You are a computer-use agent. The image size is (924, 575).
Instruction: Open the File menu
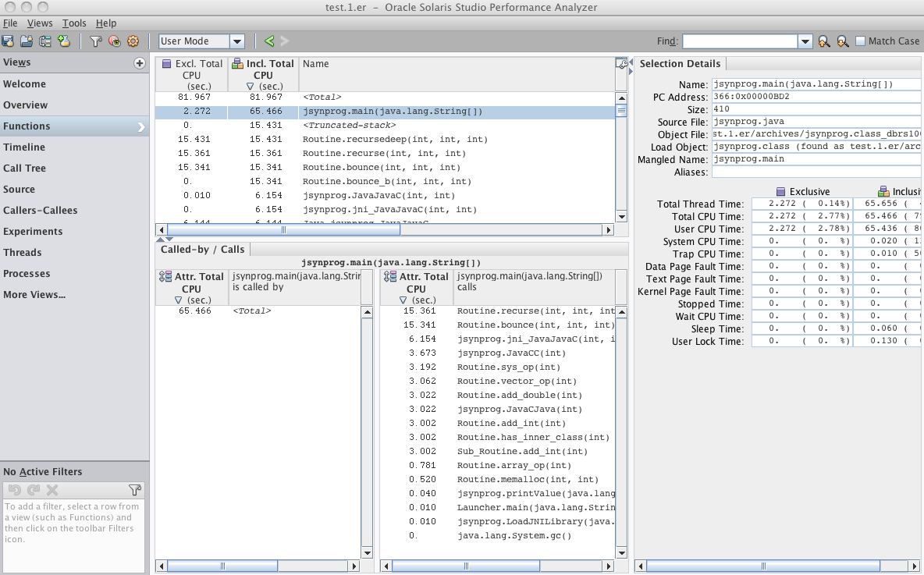pos(10,23)
